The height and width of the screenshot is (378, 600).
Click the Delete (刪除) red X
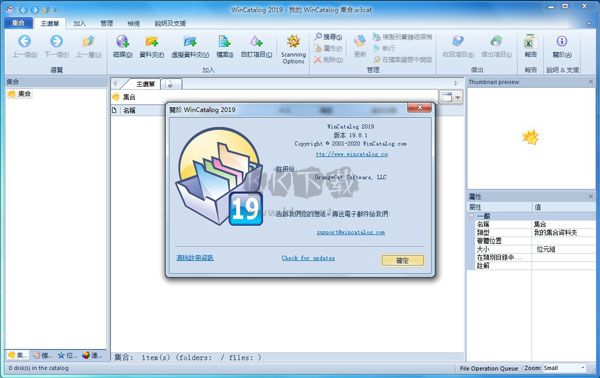click(x=328, y=60)
